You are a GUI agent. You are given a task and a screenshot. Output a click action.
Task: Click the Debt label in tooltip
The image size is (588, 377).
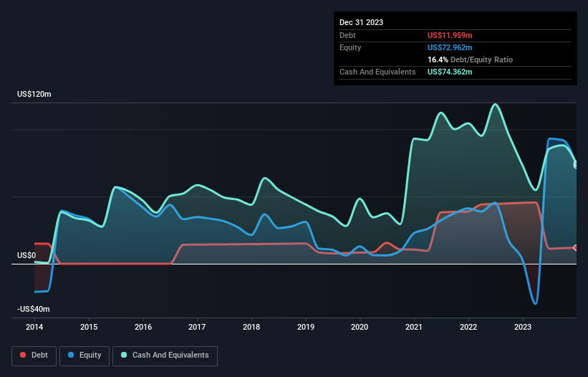coord(347,35)
